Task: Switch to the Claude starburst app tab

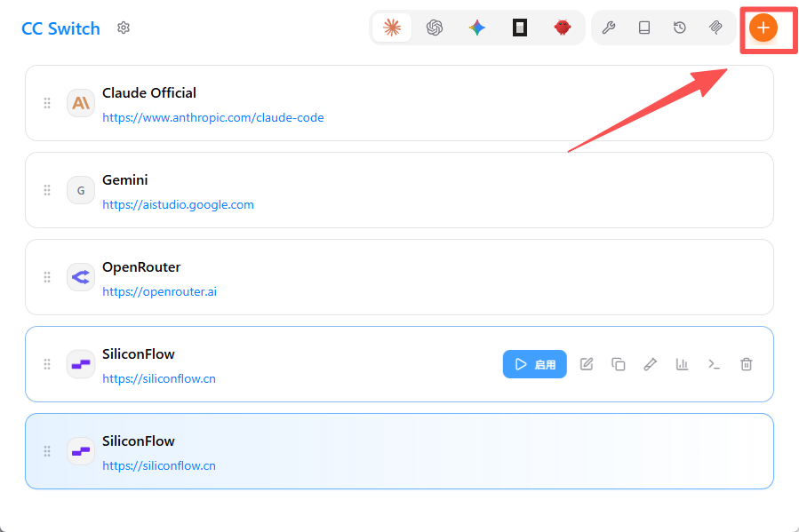Action: click(x=392, y=28)
